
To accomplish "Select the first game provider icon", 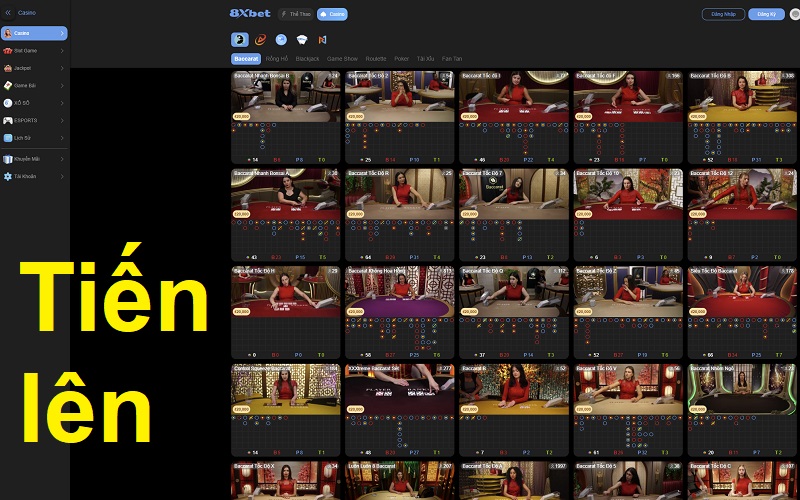I will click(x=240, y=39).
